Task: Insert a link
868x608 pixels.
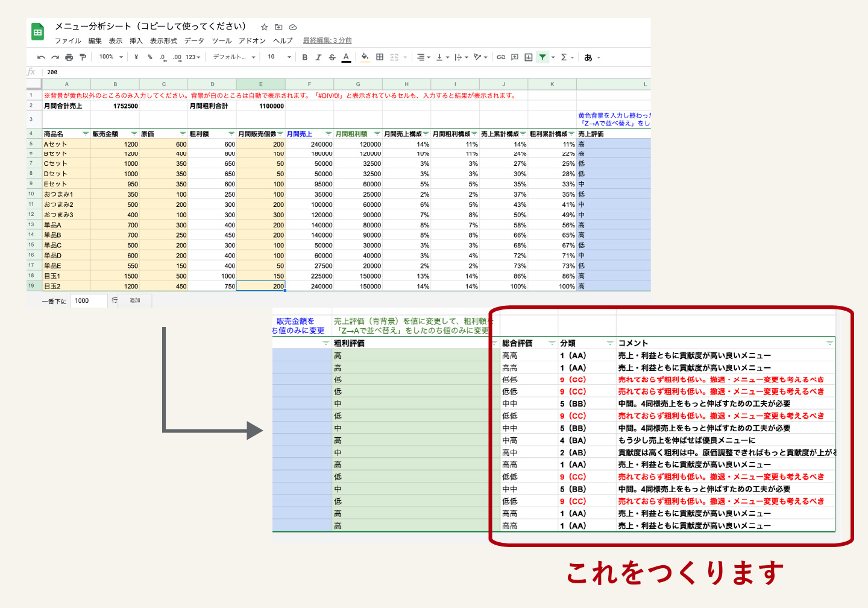Action: coord(501,57)
